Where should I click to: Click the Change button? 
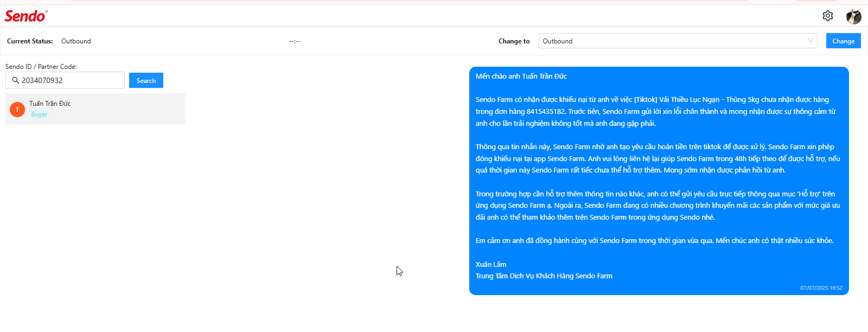point(843,41)
